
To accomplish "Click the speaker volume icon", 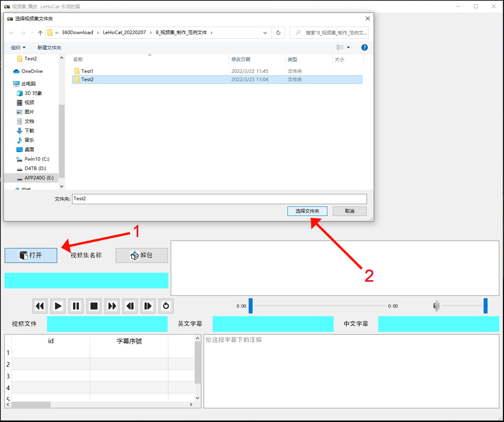I will coord(436,306).
